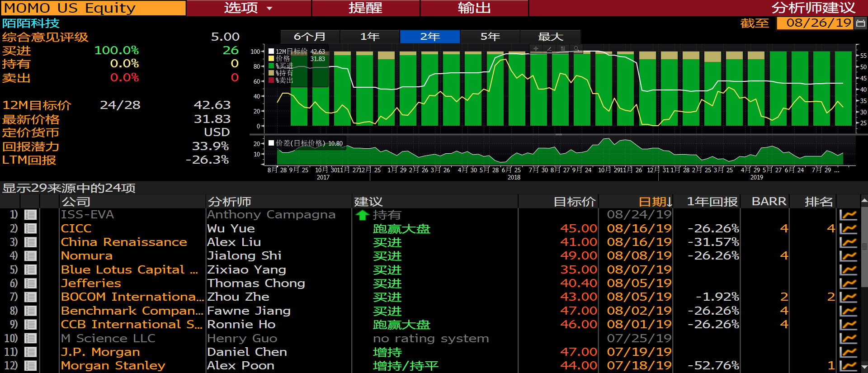This screenshot has width=868, height=373.
Task: Show history chart icon for Blue Lotus Capital
Action: (x=848, y=269)
